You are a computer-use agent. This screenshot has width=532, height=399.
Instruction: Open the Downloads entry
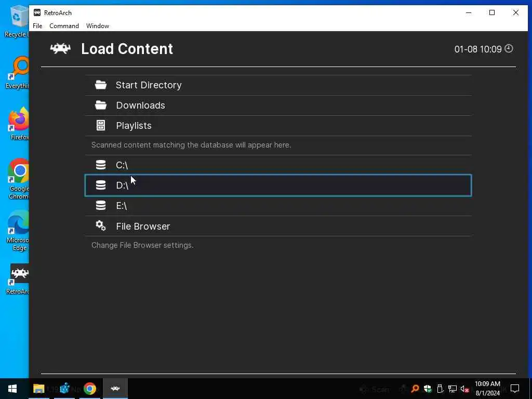278,105
